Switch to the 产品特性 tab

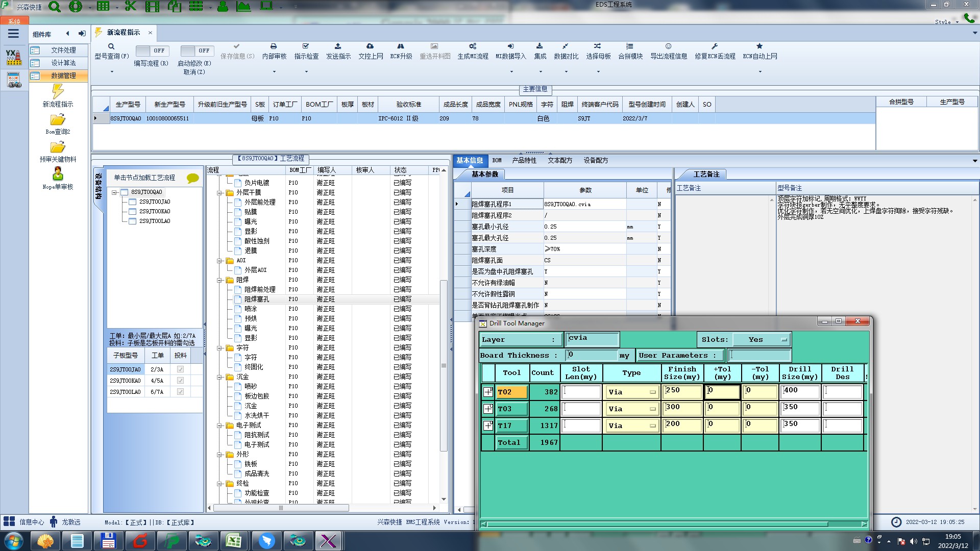(x=524, y=160)
